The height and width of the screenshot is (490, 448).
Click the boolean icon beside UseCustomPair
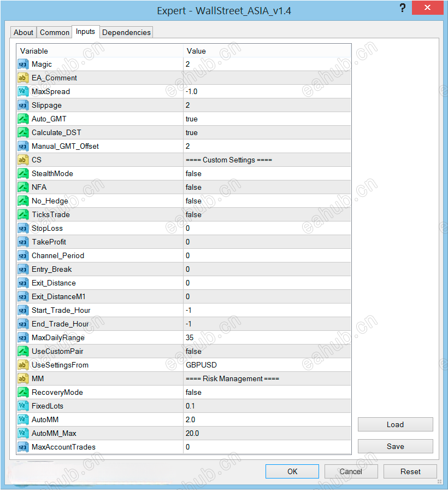23,352
